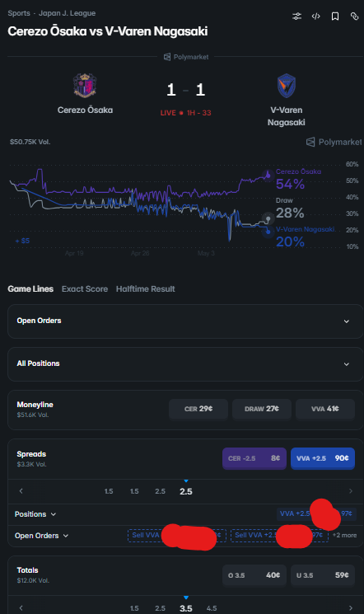364x614 pixels.
Task: Copy the market link icon
Action: [x=354, y=16]
